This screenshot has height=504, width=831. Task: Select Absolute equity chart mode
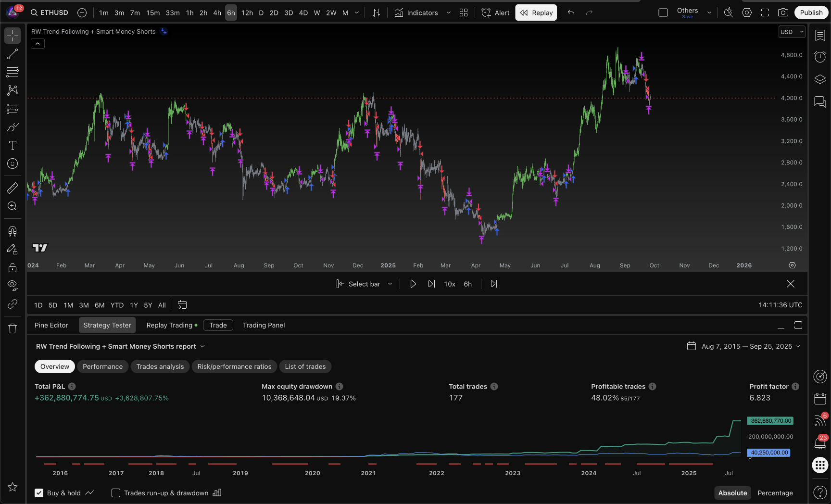point(732,493)
